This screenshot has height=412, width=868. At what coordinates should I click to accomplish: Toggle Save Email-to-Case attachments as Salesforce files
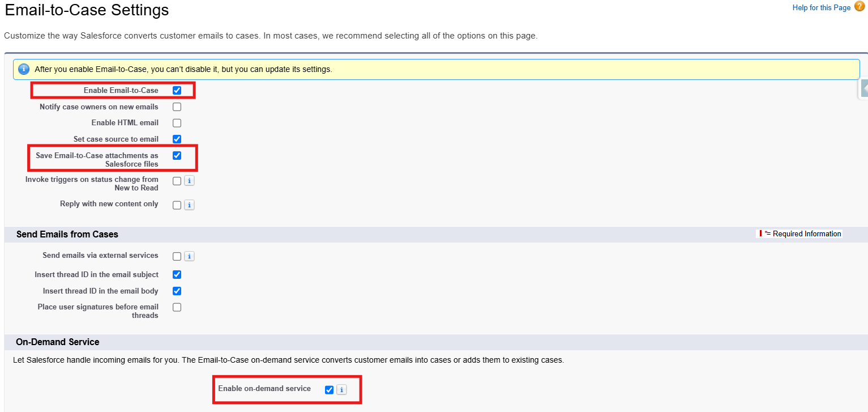click(x=177, y=155)
